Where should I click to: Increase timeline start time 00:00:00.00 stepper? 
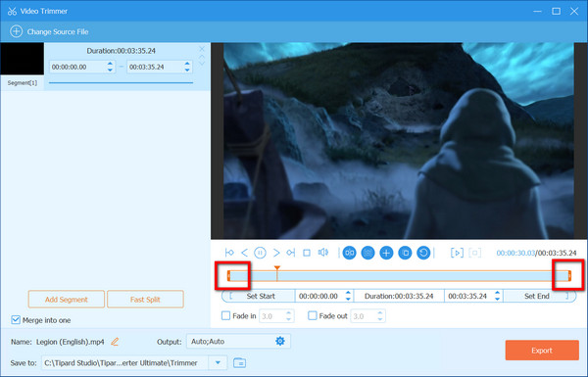348,293
